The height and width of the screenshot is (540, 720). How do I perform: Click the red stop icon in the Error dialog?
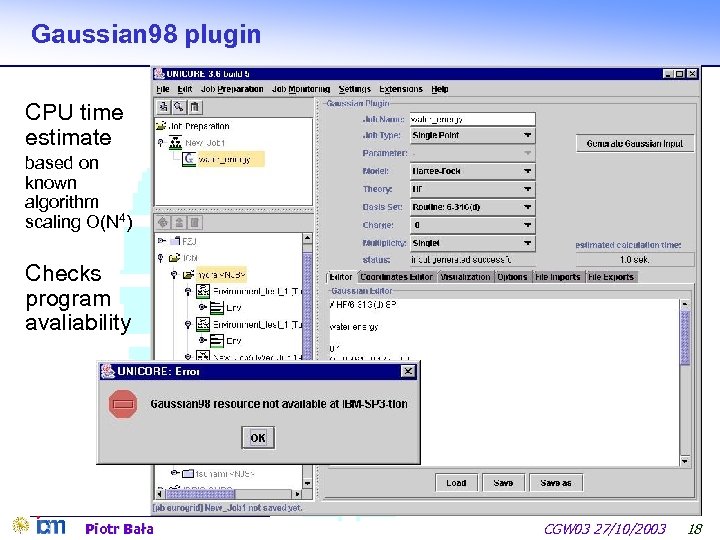[x=123, y=404]
